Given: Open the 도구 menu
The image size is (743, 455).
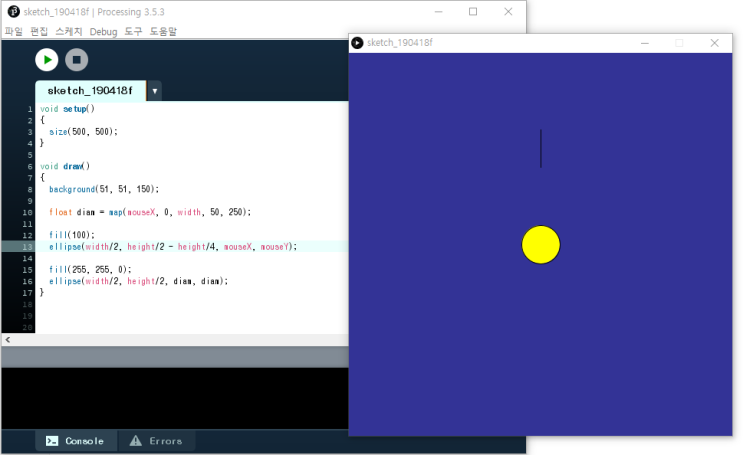Looking at the screenshot, I should (133, 31).
